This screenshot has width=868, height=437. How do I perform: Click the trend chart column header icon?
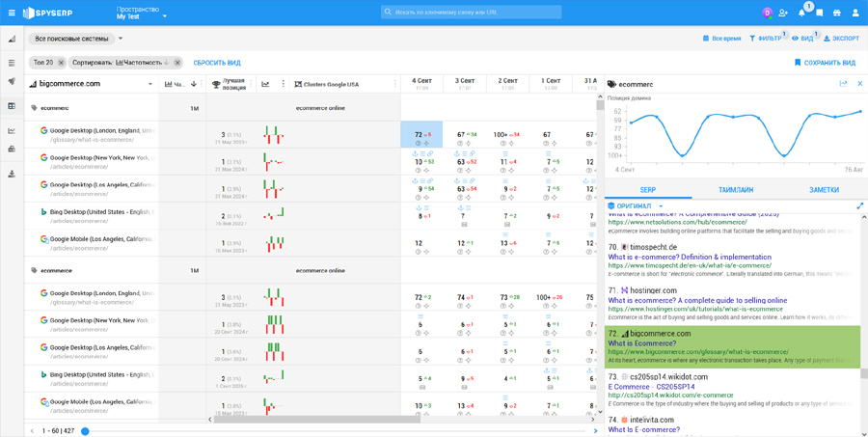coord(266,84)
